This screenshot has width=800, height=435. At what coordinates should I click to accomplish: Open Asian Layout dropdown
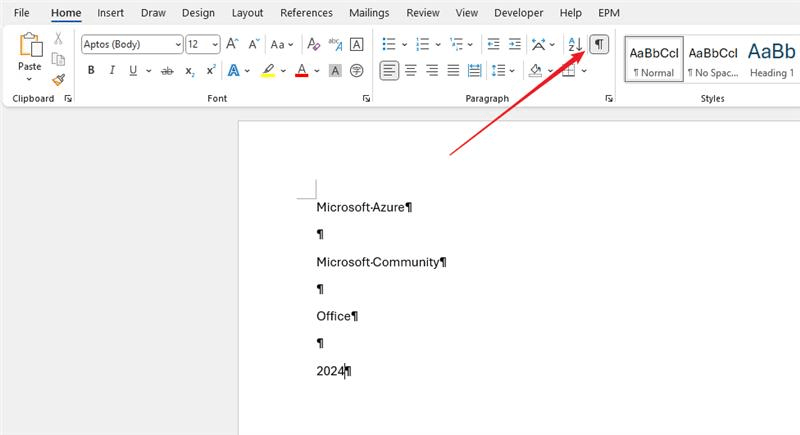542,44
